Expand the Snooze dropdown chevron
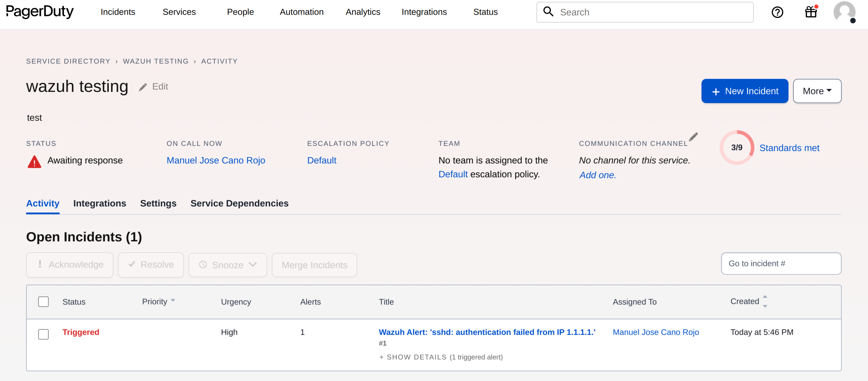The width and height of the screenshot is (868, 381). click(253, 265)
